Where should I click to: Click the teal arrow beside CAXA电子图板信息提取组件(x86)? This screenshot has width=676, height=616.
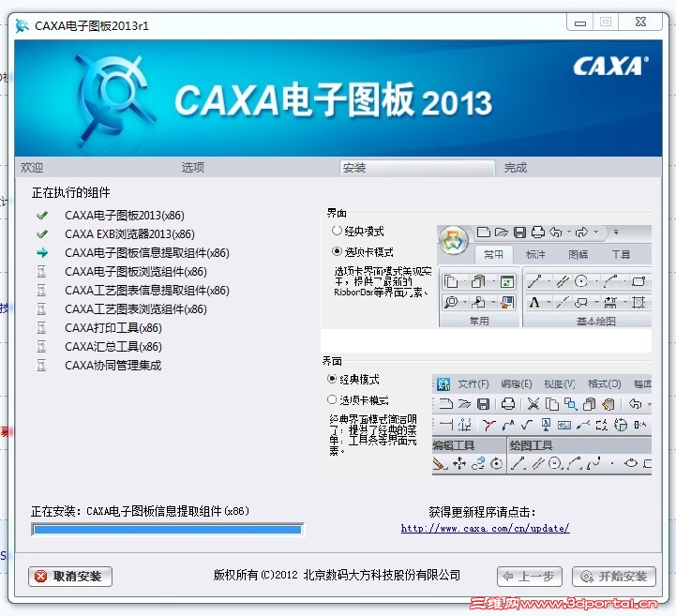coord(42,252)
